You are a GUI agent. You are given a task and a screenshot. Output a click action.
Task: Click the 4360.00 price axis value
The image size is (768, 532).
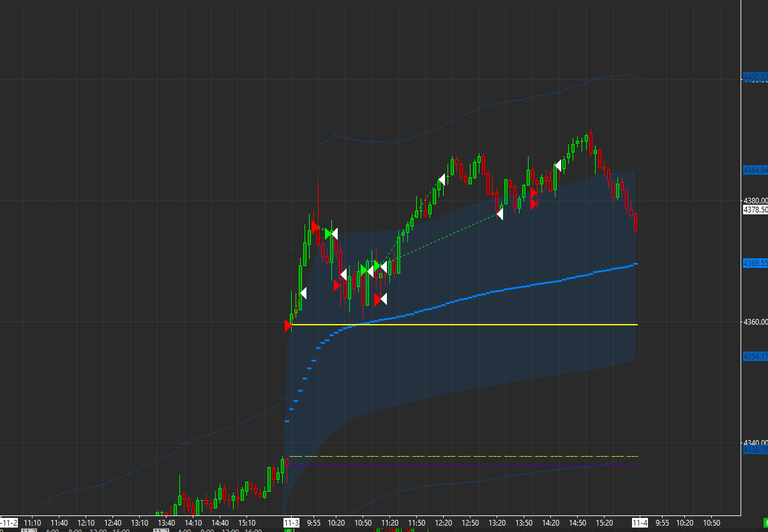tap(755, 322)
